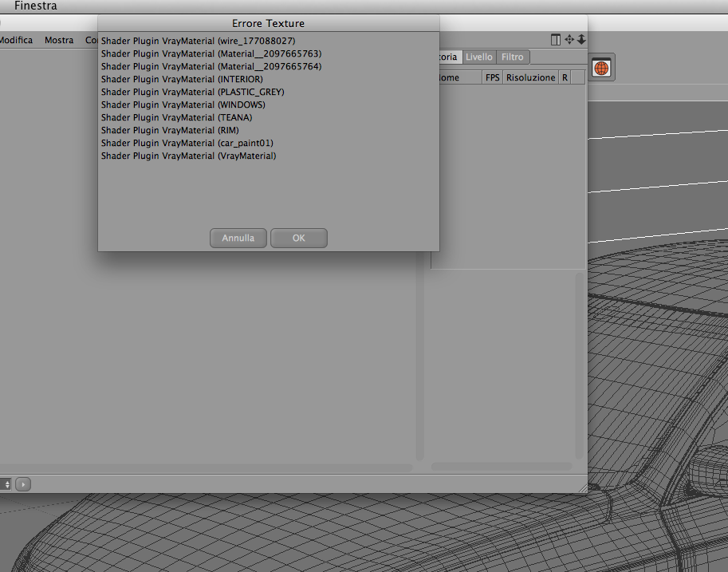Click the up/down stepper arrows at bottom left
The height and width of the screenshot is (572, 728).
pyautogui.click(x=6, y=484)
